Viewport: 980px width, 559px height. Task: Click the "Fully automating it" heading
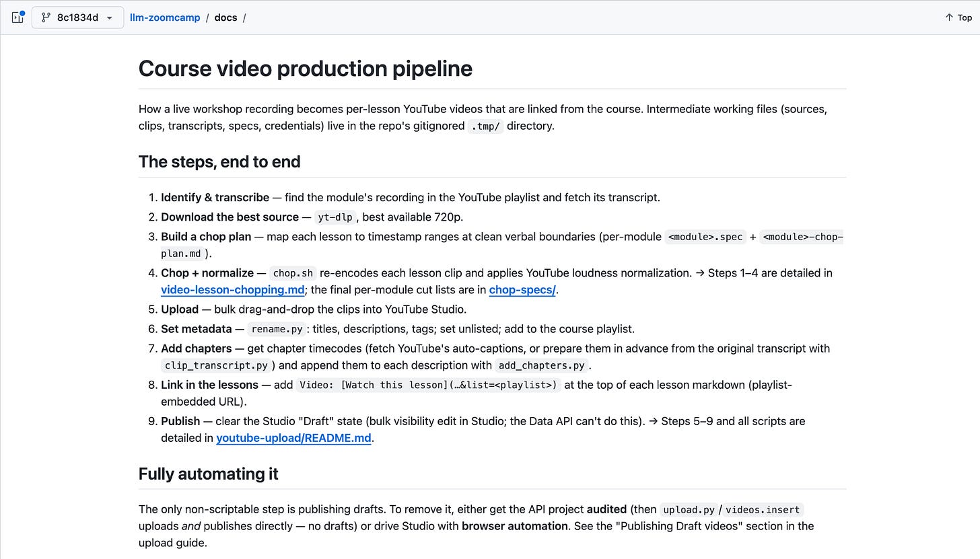click(209, 474)
